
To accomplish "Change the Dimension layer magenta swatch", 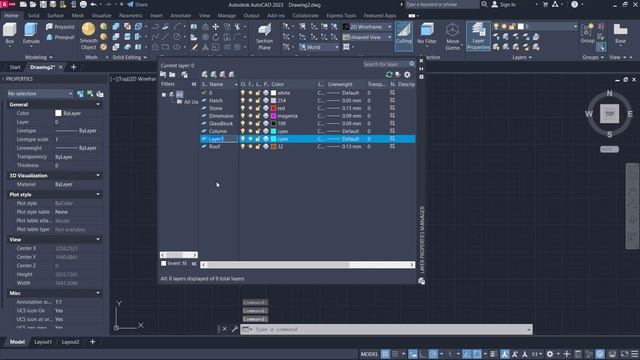I will 273,116.
